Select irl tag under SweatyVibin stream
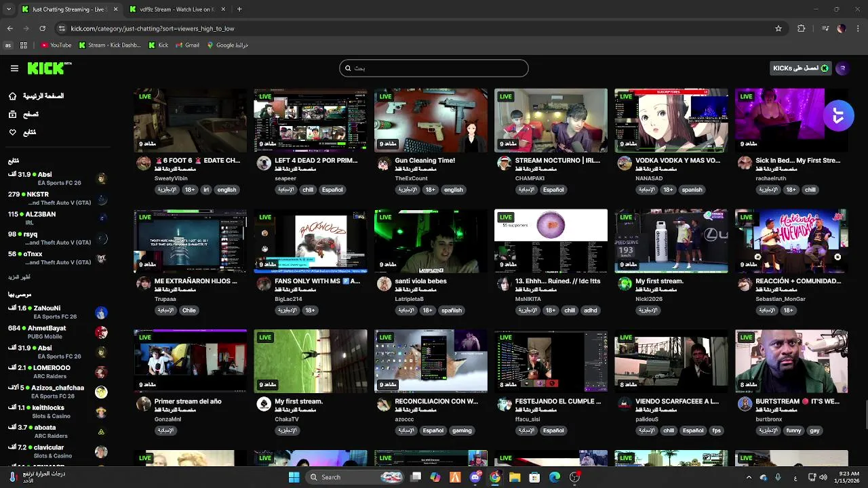The image size is (868, 488). pos(206,190)
